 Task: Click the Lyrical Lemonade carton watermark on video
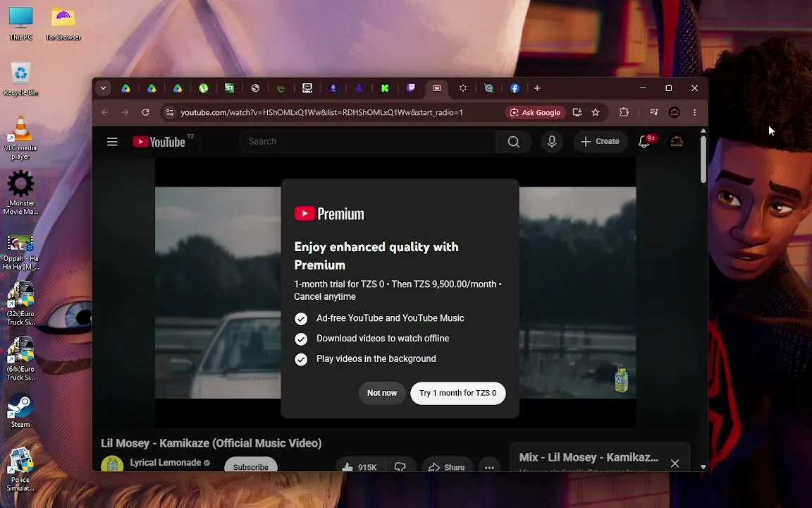click(x=621, y=380)
